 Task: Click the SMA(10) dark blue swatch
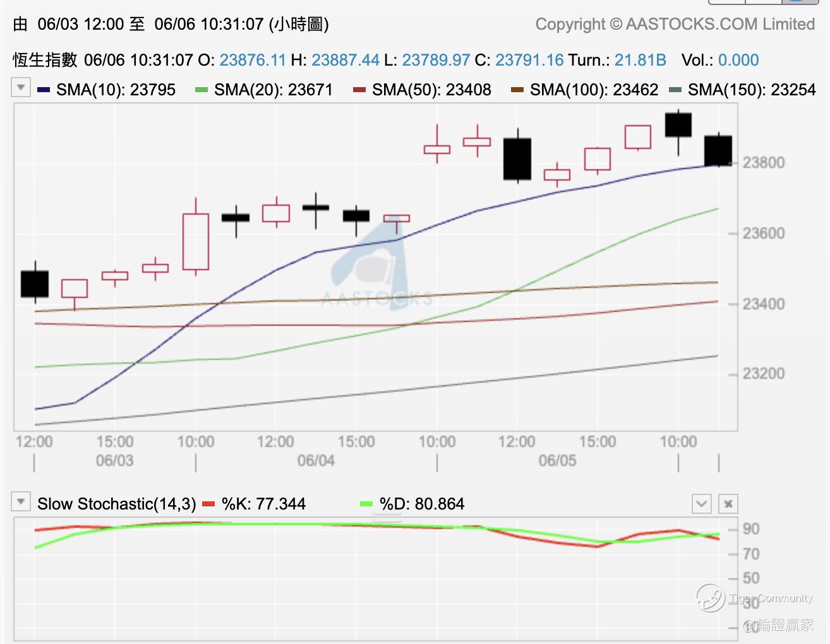pyautogui.click(x=44, y=90)
